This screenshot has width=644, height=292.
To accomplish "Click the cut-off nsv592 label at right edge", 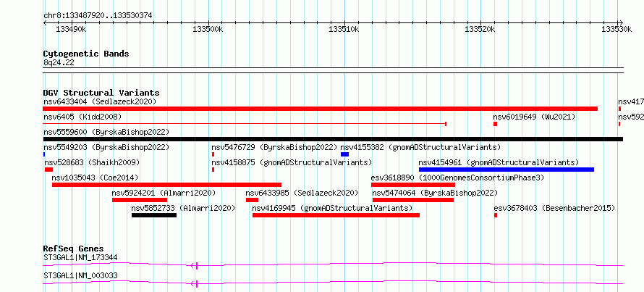I will pyautogui.click(x=631, y=117).
